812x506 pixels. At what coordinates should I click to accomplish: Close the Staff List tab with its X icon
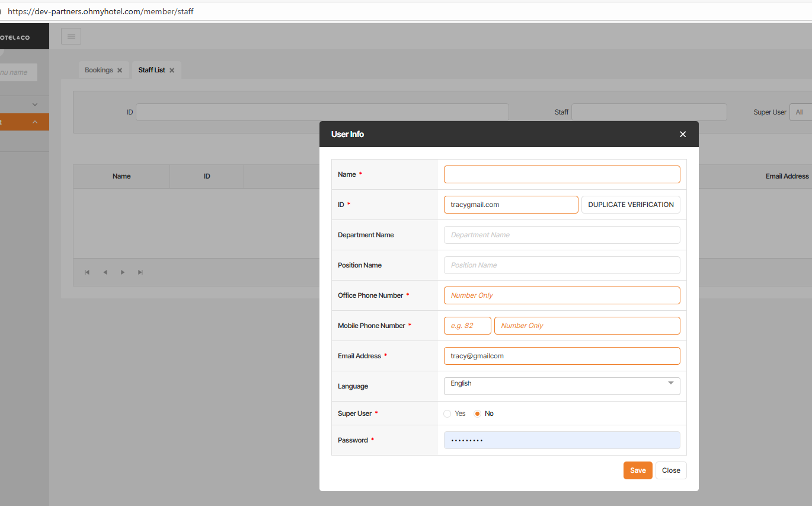[172, 70]
